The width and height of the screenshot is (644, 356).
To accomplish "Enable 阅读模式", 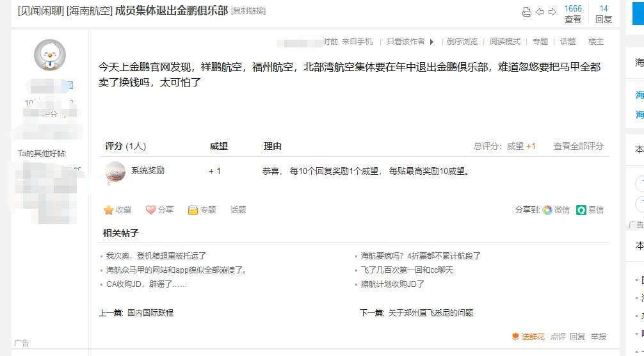I will click(x=505, y=42).
